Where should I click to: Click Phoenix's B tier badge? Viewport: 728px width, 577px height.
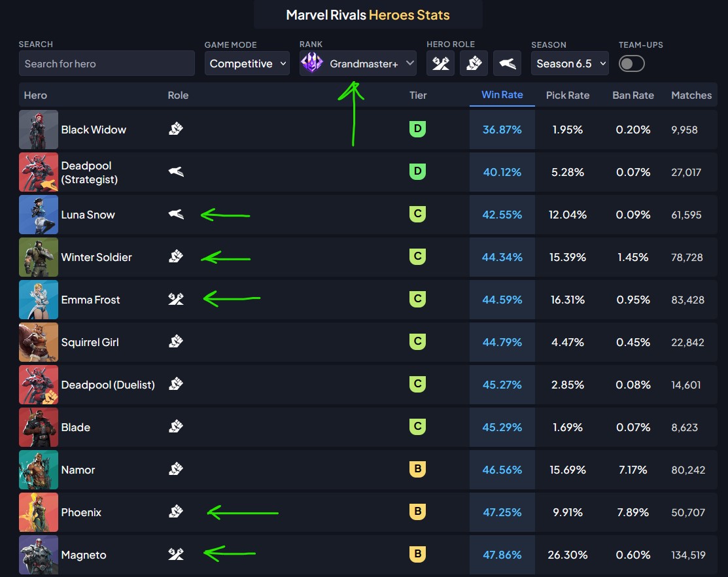[x=417, y=511]
